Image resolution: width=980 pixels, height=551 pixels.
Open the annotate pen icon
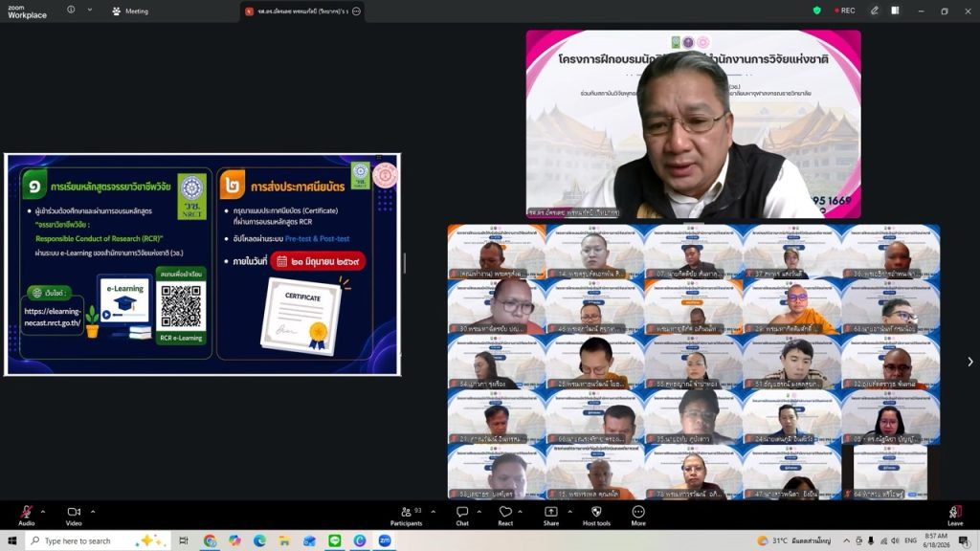coord(875,11)
